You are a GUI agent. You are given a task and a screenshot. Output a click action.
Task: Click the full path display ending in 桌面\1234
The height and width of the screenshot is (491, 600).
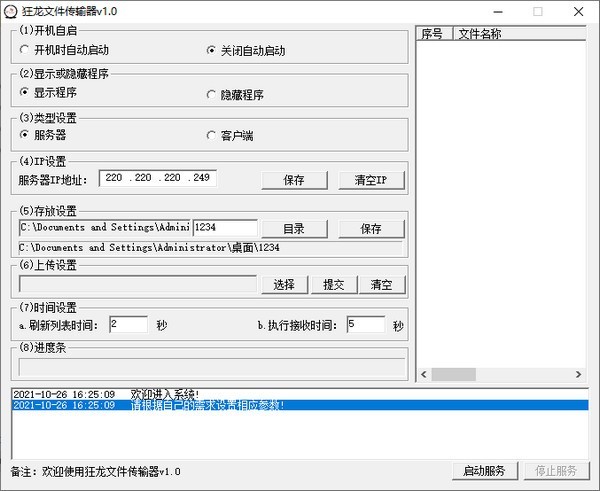[x=210, y=248]
